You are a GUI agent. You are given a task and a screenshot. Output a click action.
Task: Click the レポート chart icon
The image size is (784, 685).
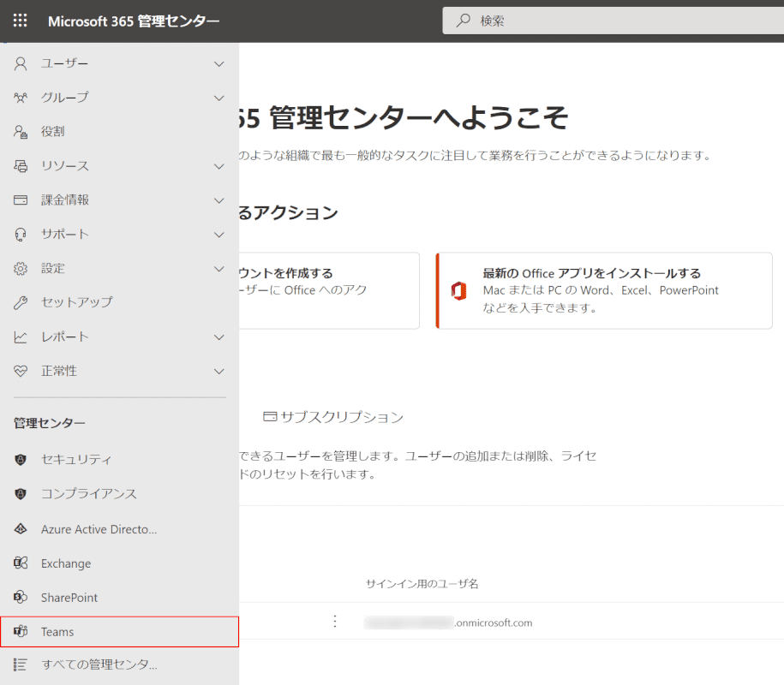21,337
